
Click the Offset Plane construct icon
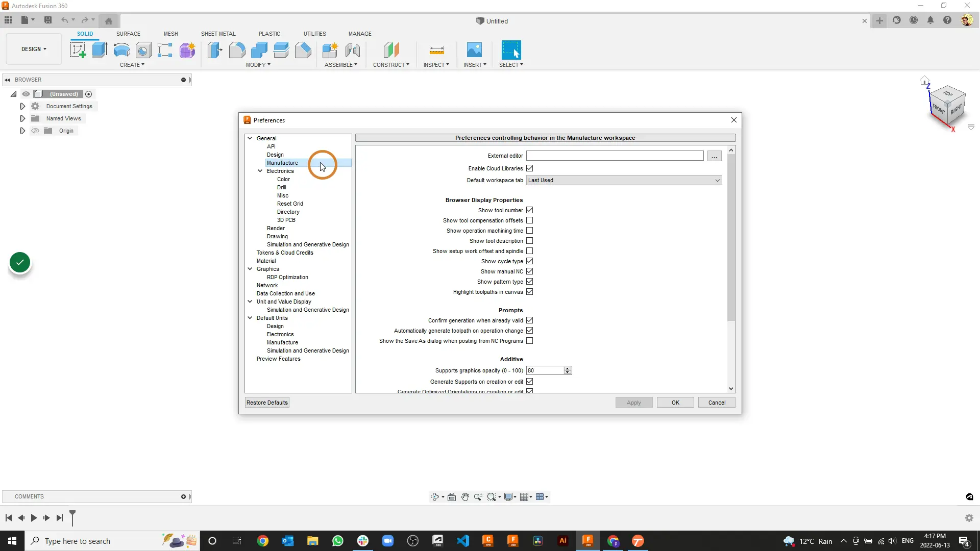[391, 50]
